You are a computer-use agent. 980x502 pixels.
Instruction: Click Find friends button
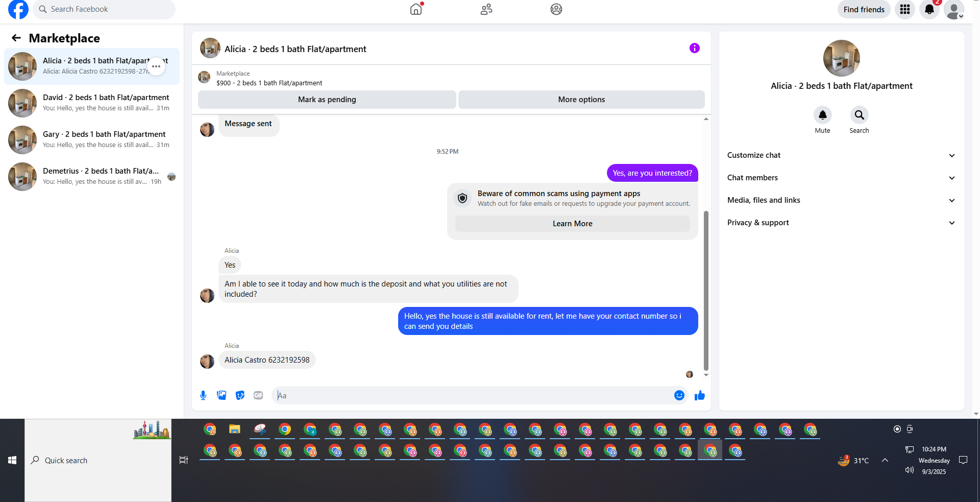(864, 9)
